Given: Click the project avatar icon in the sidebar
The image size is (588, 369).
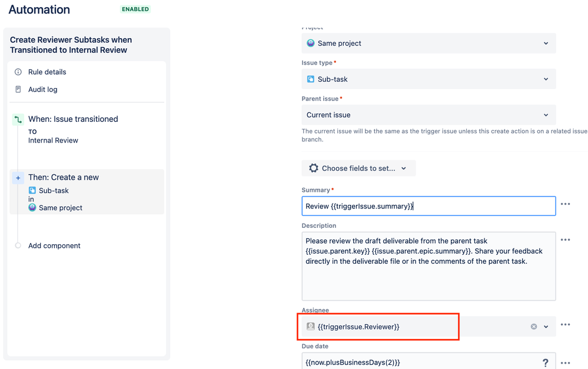Looking at the screenshot, I should [x=32, y=208].
